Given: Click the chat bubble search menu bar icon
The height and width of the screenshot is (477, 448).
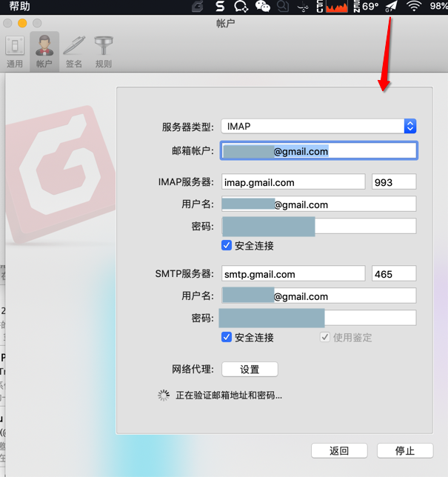Looking at the screenshot, I should (241, 7).
